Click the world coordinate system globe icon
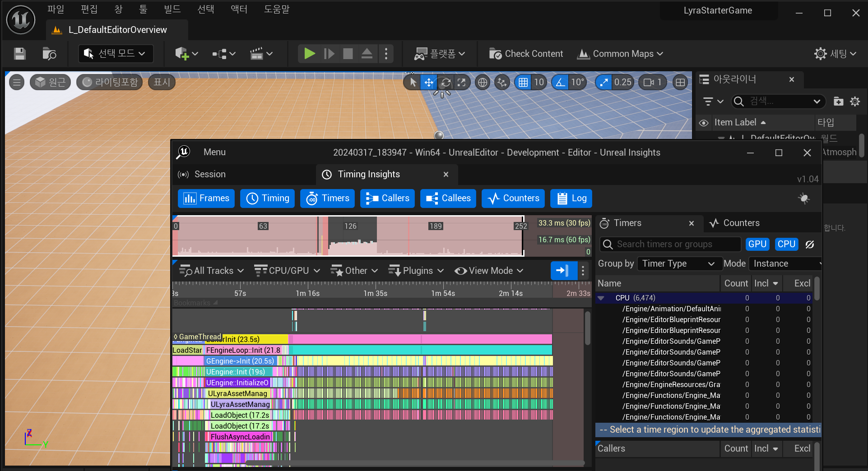 click(483, 82)
